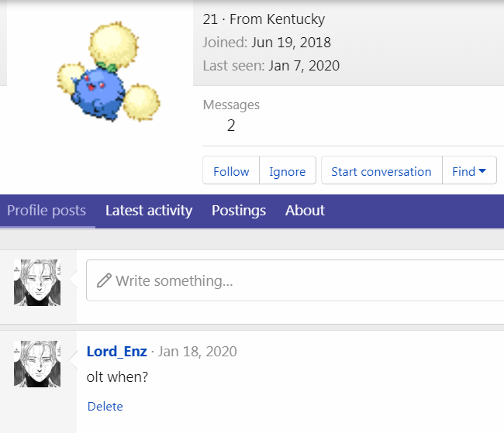Open Lord_Enz's avatar next to the post
The image size is (504, 433).
[x=37, y=363]
